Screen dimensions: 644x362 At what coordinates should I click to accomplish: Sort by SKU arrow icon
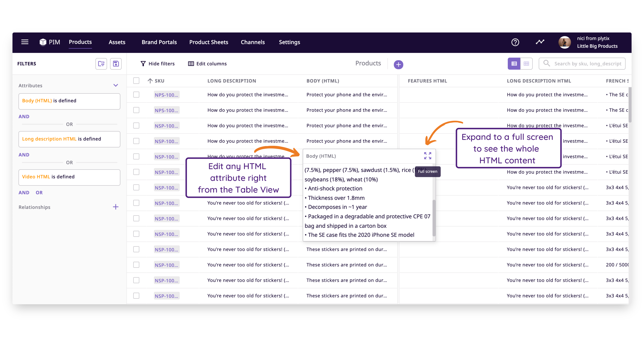tap(150, 81)
